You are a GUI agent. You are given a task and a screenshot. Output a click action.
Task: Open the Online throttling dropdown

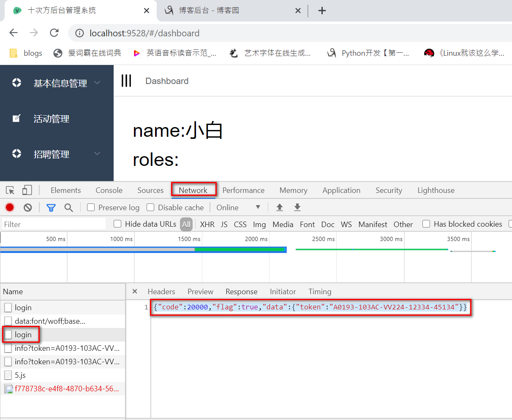pos(239,207)
